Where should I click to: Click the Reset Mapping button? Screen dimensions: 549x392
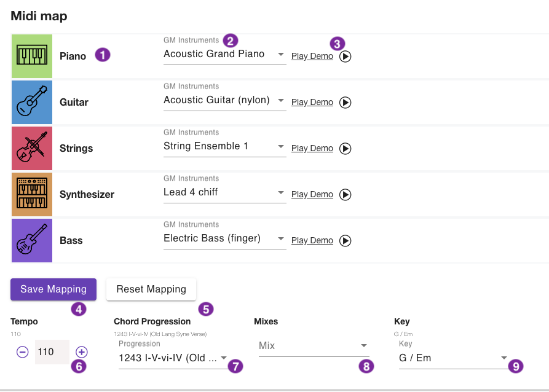point(151,289)
